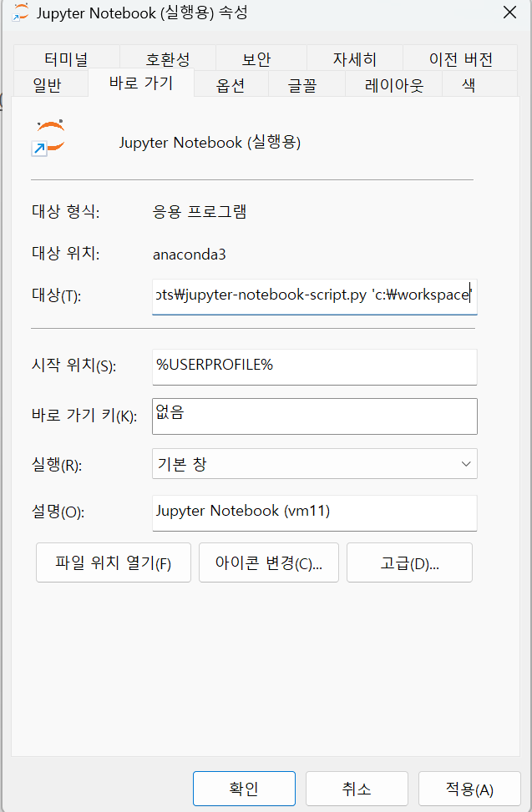
Task: Open the 자세히 tab
Action: 355,59
